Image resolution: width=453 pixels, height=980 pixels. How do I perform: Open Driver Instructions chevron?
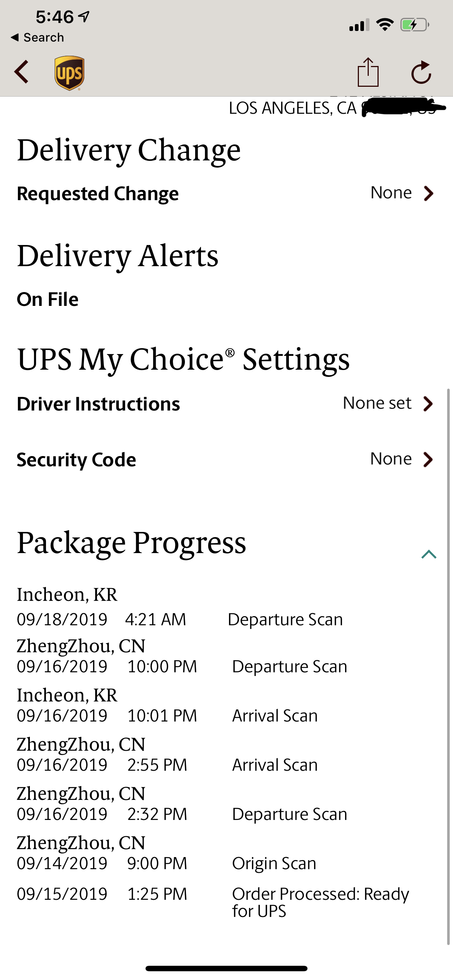(428, 404)
